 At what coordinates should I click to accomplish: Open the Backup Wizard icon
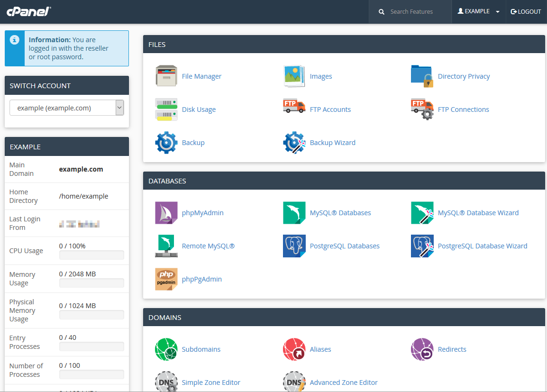coord(294,143)
